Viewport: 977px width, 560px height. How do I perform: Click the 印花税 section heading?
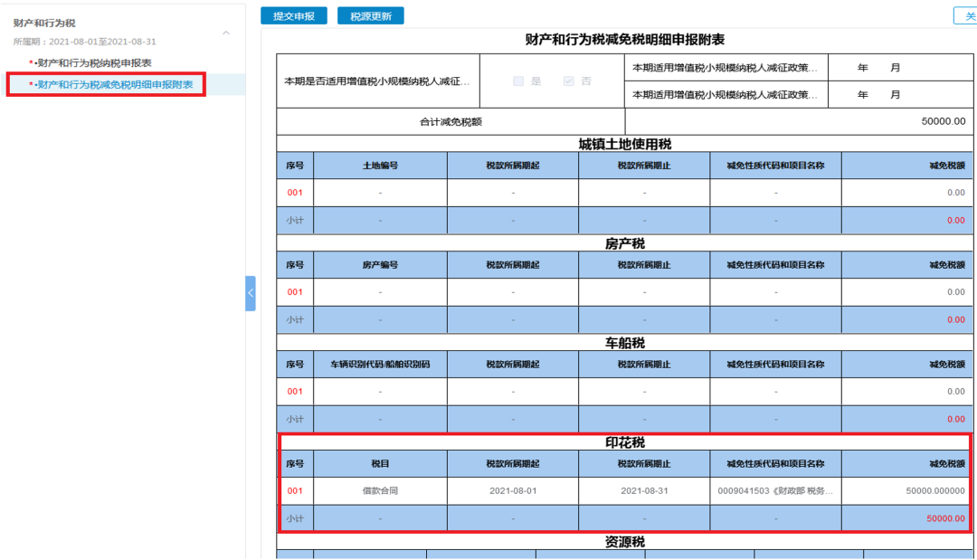(625, 443)
